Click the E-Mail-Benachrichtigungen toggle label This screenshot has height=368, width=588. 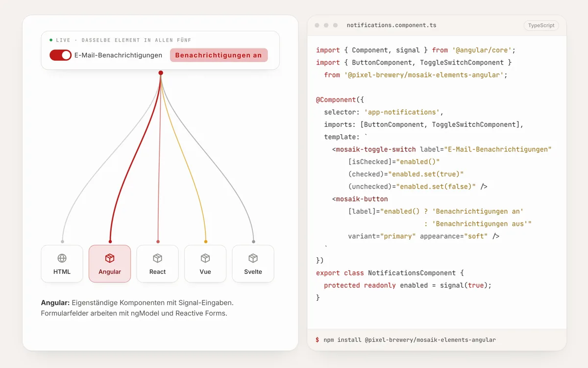pos(118,55)
